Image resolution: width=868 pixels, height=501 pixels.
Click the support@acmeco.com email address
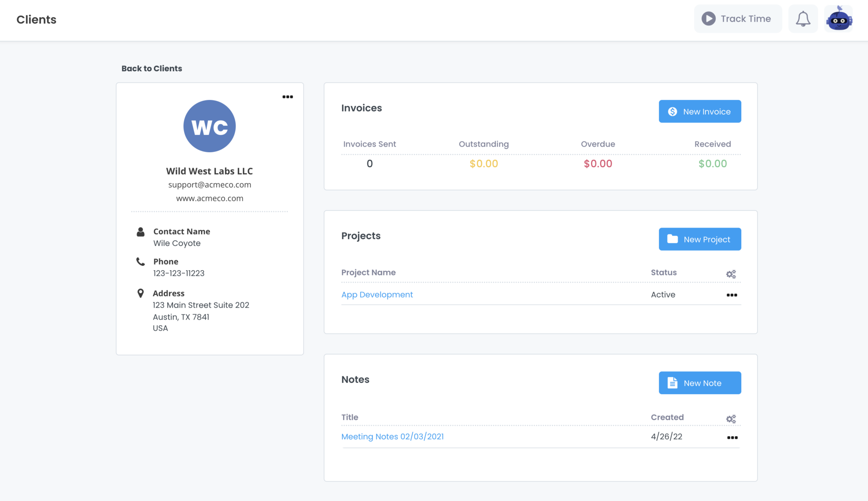pyautogui.click(x=209, y=184)
